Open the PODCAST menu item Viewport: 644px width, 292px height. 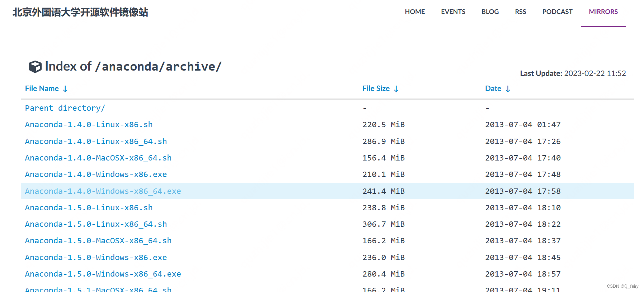557,12
